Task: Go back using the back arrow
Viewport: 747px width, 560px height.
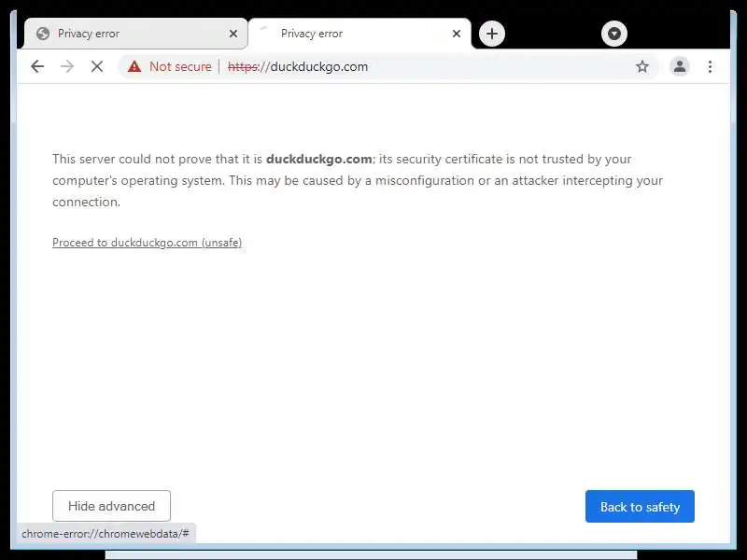Action: [x=37, y=66]
